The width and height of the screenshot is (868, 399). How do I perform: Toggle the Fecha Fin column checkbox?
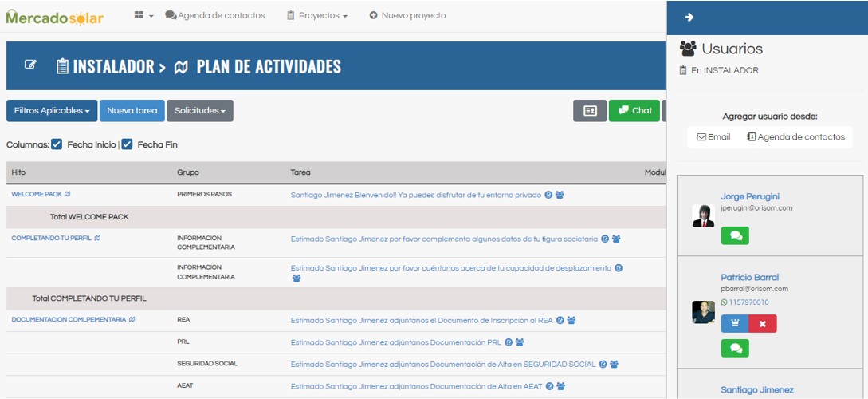point(127,144)
